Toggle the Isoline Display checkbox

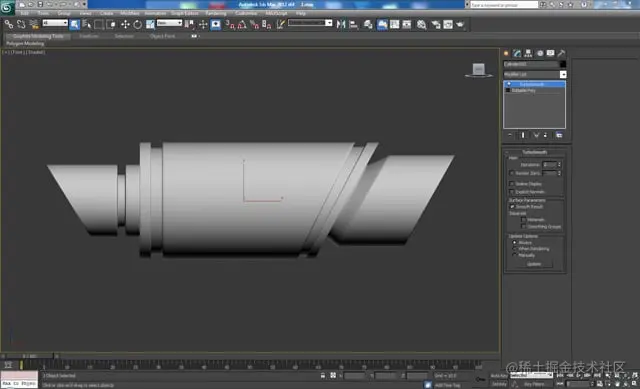[x=511, y=184]
